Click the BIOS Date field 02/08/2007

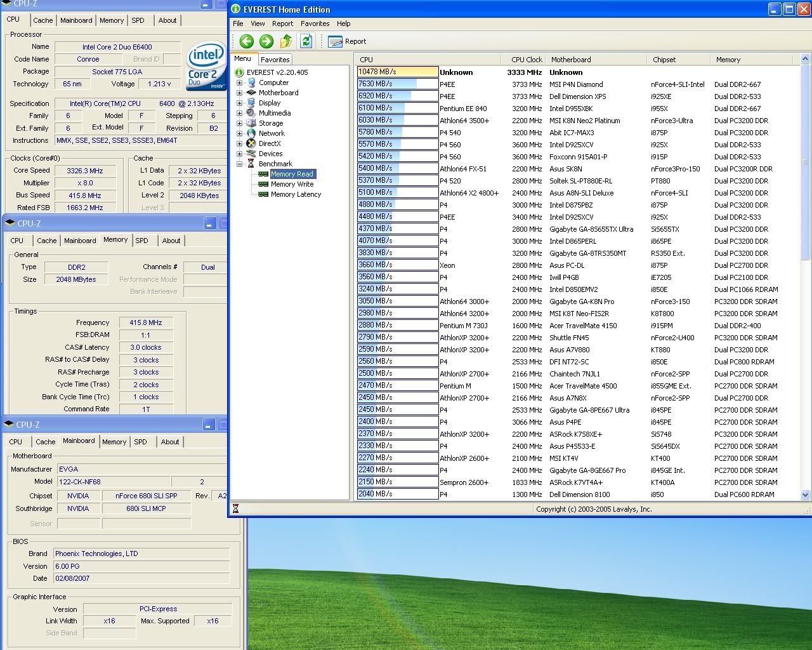click(141, 578)
